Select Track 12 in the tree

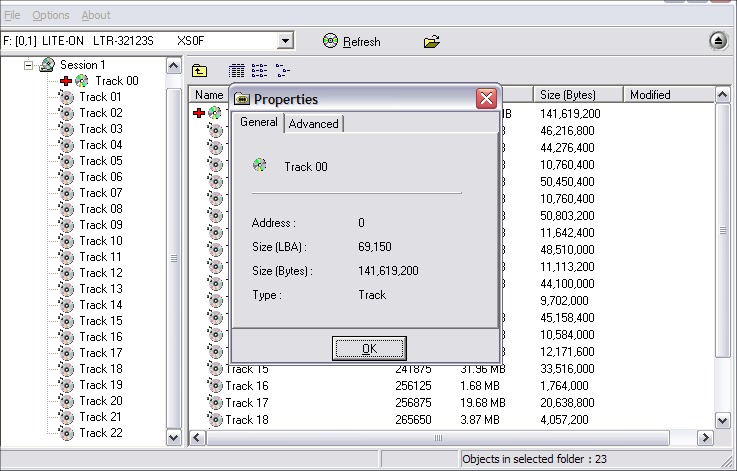(x=100, y=273)
